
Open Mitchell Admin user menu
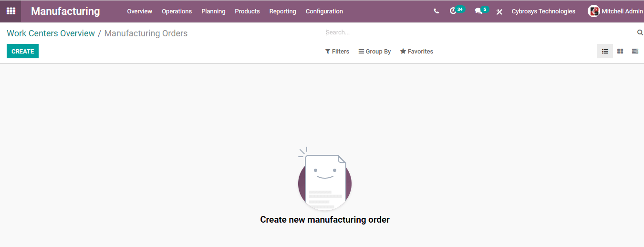point(616,11)
